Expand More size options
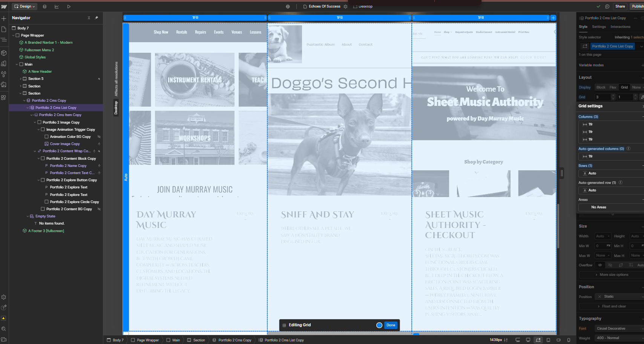 pyautogui.click(x=612, y=275)
